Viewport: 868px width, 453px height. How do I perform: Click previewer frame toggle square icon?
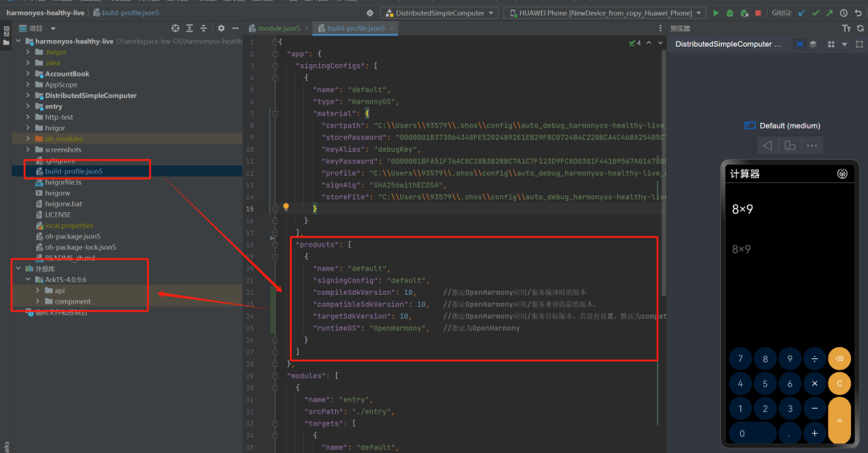(859, 44)
